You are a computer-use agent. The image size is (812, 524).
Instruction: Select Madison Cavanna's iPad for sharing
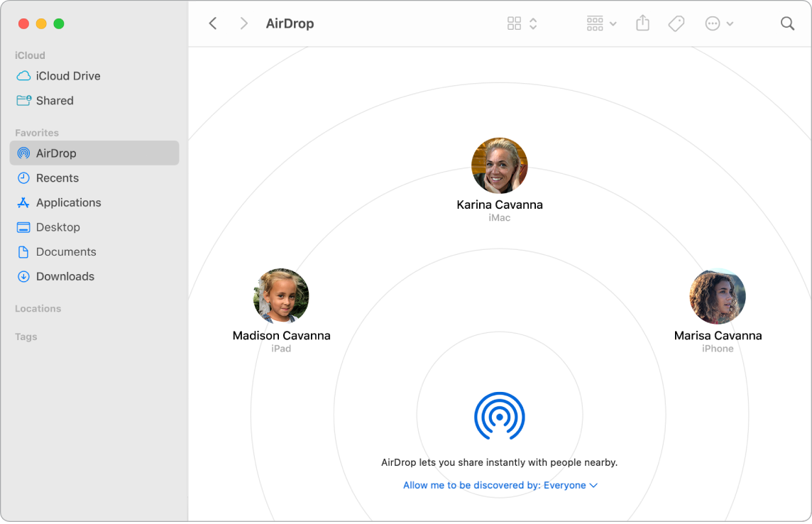[281, 296]
